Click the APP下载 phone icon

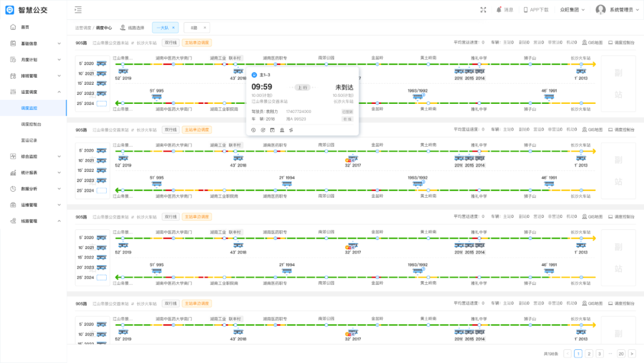[526, 10]
